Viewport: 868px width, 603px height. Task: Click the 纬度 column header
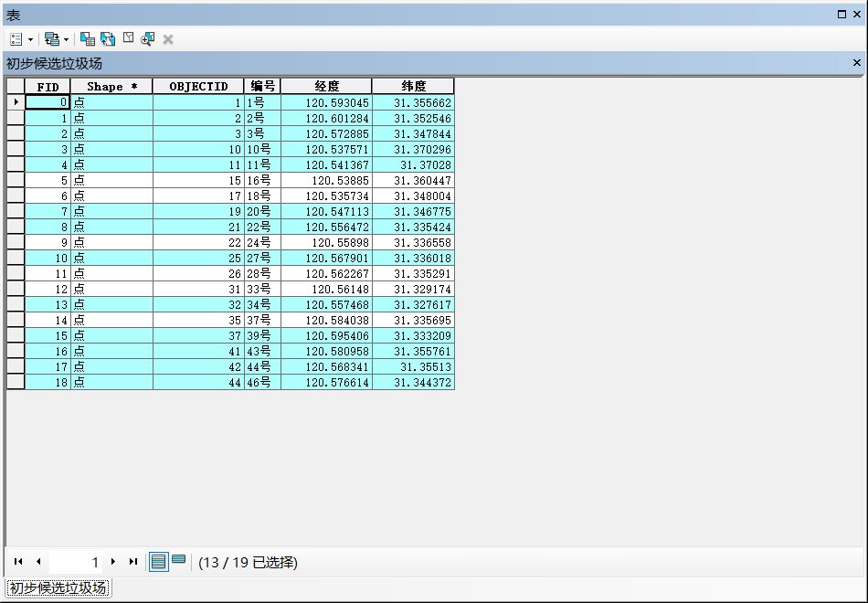tap(414, 87)
